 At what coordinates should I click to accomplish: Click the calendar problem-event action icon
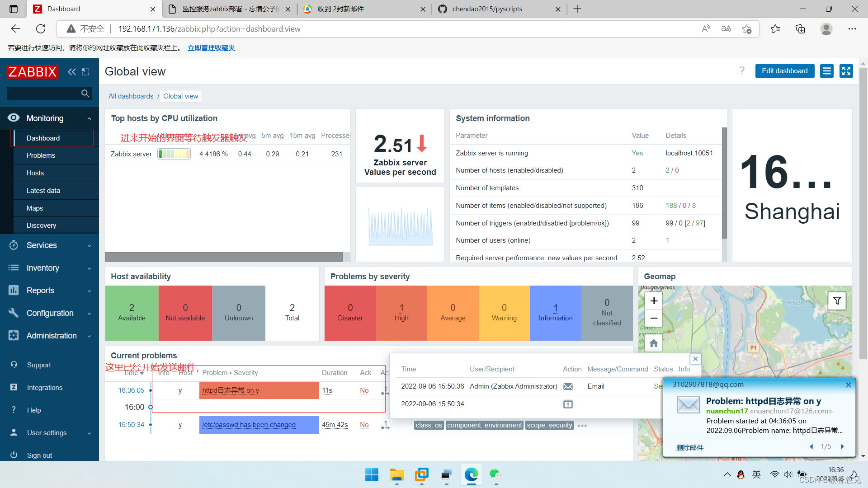pos(568,404)
